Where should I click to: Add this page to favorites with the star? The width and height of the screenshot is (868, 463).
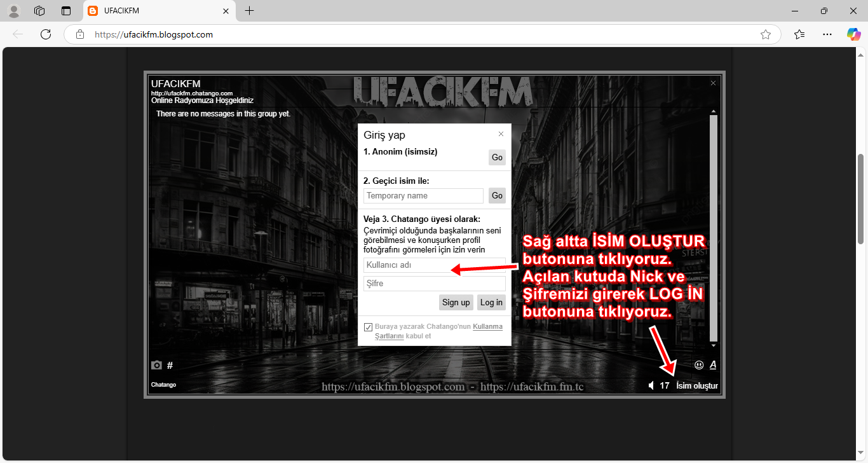click(766, 34)
